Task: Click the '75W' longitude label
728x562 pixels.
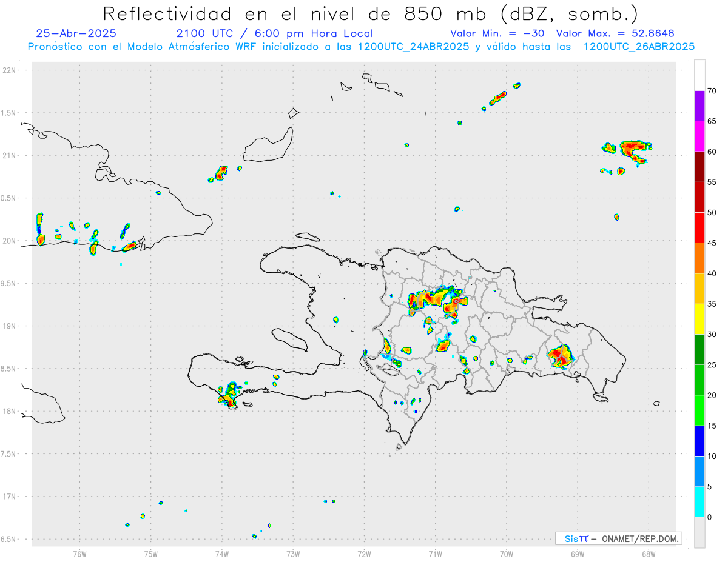Action: (x=150, y=554)
